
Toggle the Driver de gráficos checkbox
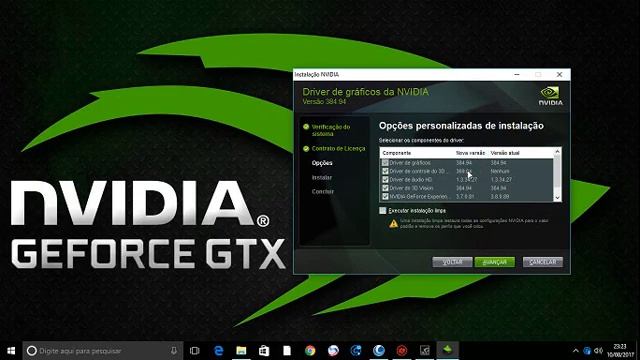point(385,162)
